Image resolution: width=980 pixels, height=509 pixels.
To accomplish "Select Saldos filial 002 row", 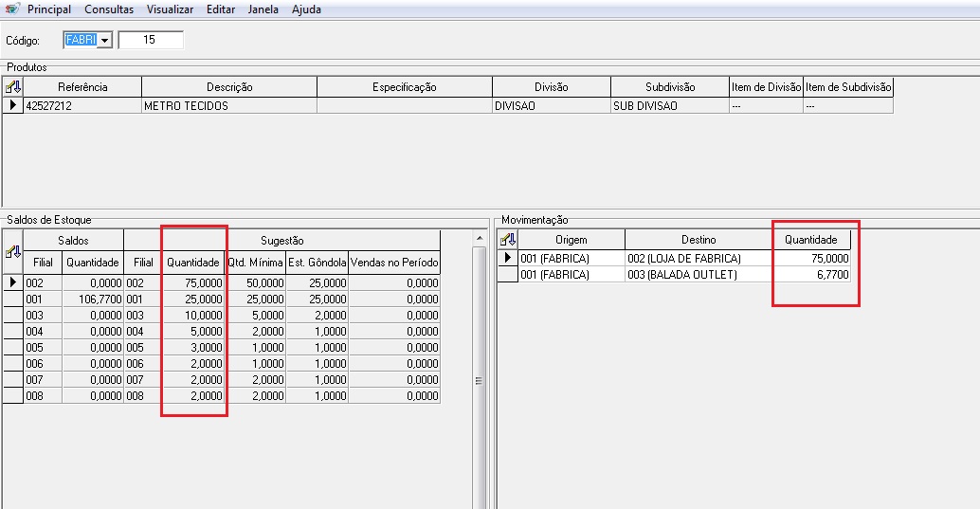I will tap(222, 282).
